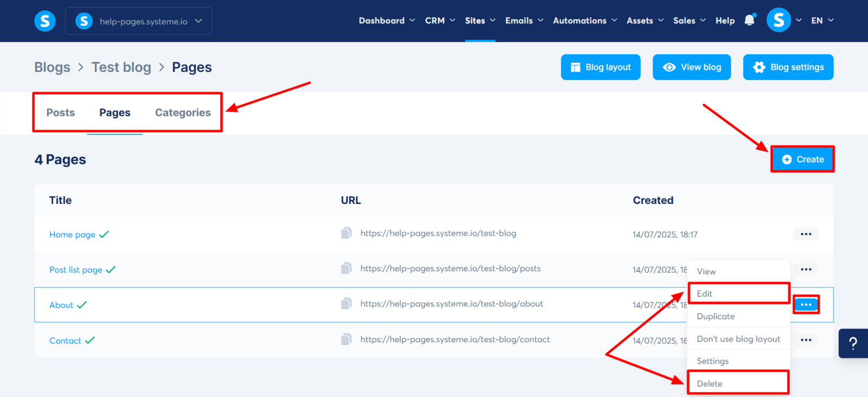The height and width of the screenshot is (397, 868).
Task: Click the Blog layout button
Action: (601, 67)
